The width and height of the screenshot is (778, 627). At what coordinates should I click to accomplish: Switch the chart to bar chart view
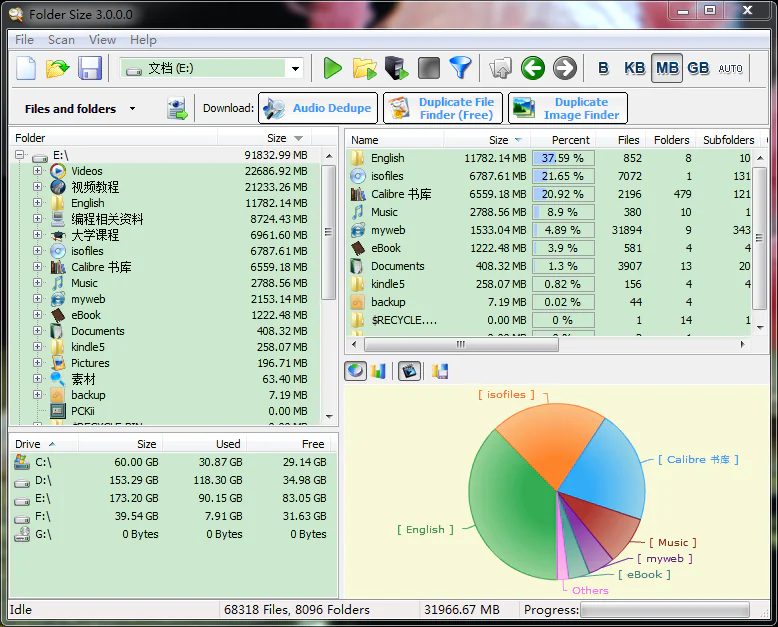378,371
